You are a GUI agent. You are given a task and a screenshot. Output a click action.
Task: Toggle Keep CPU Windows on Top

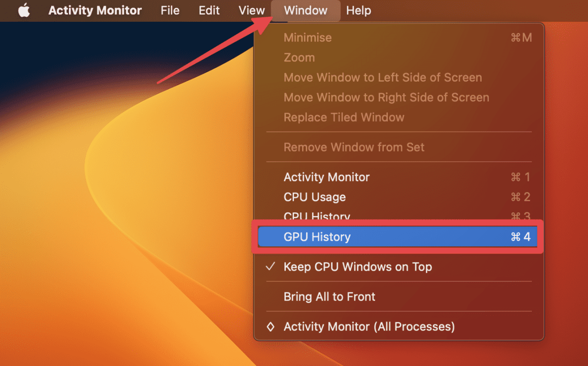pyautogui.click(x=357, y=267)
